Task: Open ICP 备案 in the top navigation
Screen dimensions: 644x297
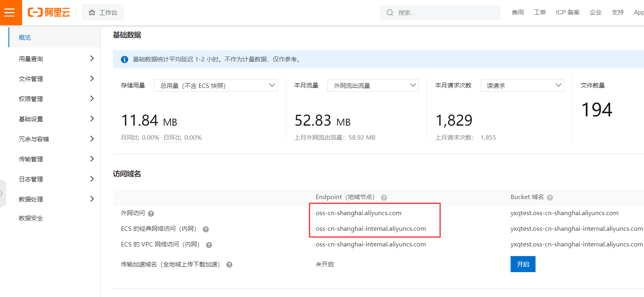Action: [568, 12]
